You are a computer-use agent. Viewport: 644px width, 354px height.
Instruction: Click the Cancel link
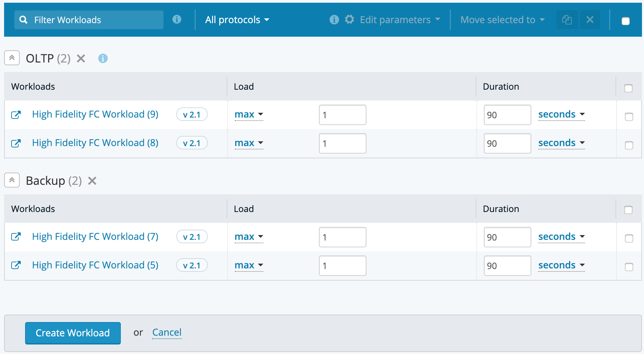coord(167,332)
